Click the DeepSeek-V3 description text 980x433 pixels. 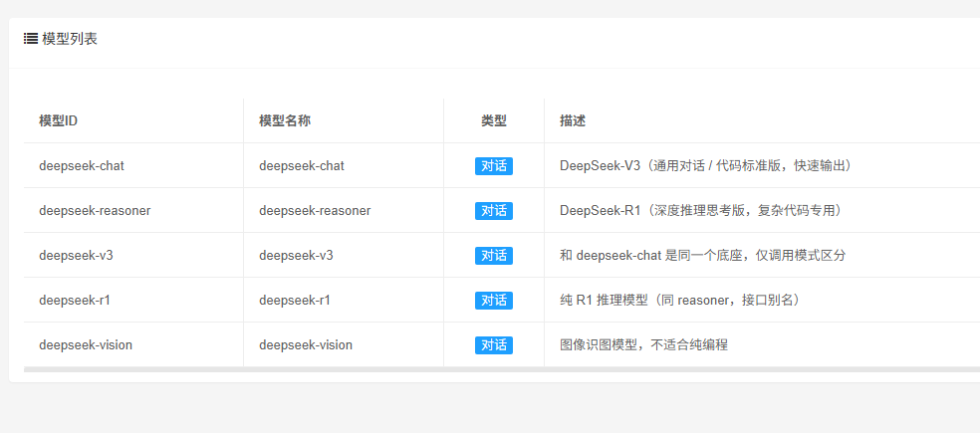[706, 165]
